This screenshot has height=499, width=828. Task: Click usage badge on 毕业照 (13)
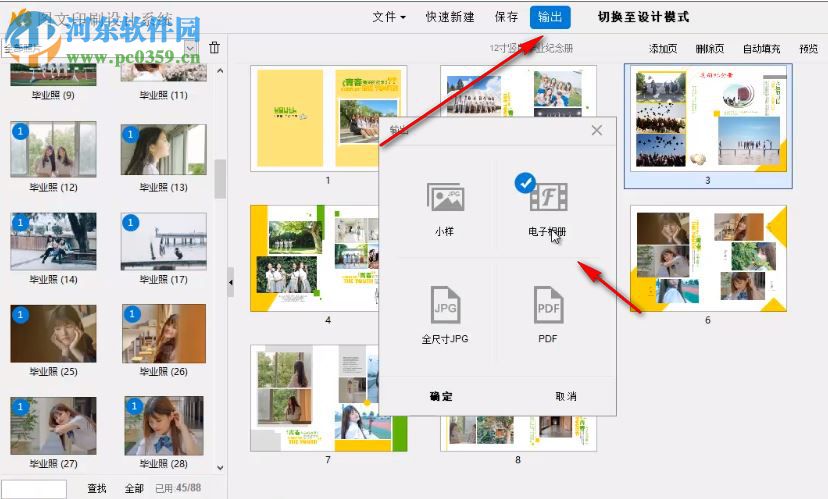point(130,134)
